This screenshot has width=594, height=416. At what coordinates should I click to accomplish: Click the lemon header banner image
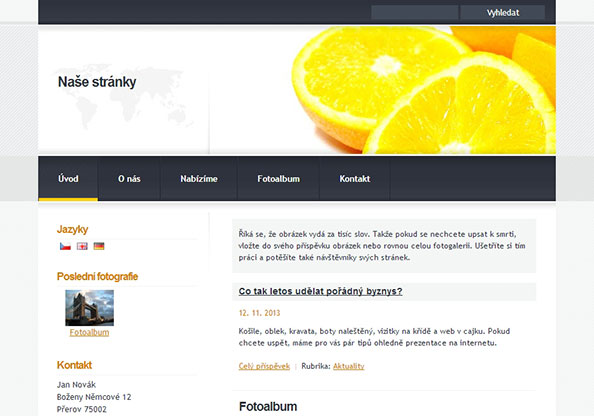click(x=383, y=90)
